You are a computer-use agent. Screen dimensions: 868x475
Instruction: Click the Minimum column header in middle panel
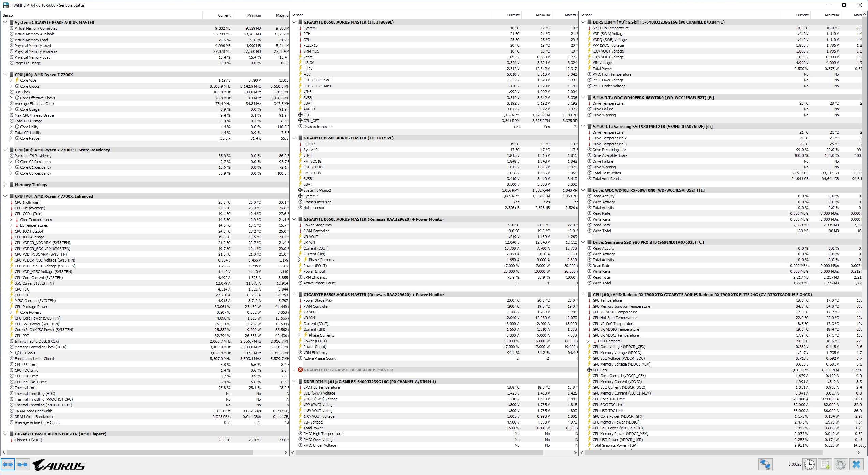[542, 15]
